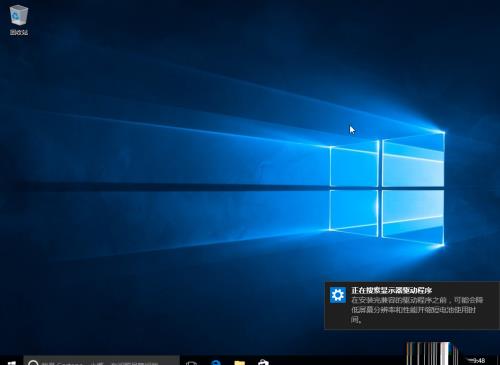500x365 pixels.
Task: Launch Microsoft Edge from the taskbar
Action: coord(216,362)
